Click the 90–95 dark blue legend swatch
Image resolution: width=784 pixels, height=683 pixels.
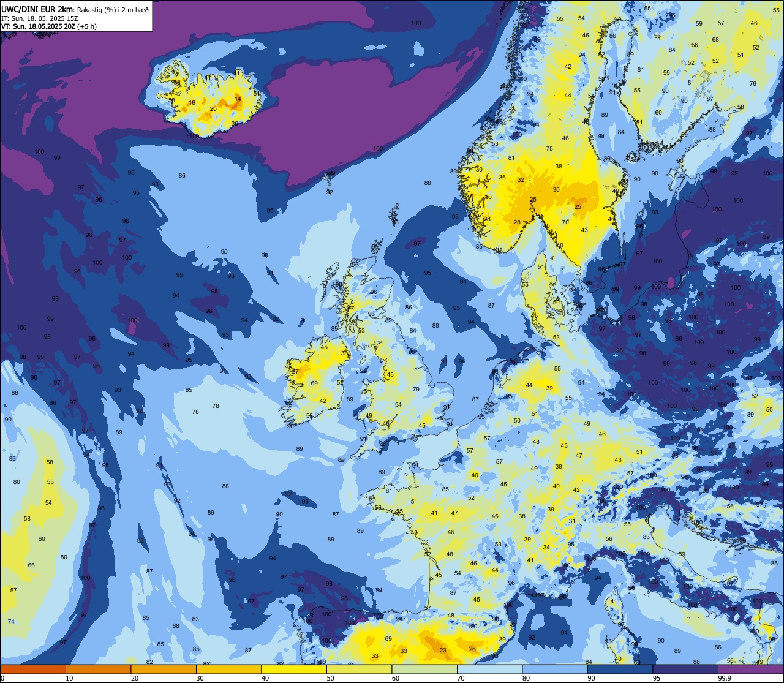[x=620, y=669]
